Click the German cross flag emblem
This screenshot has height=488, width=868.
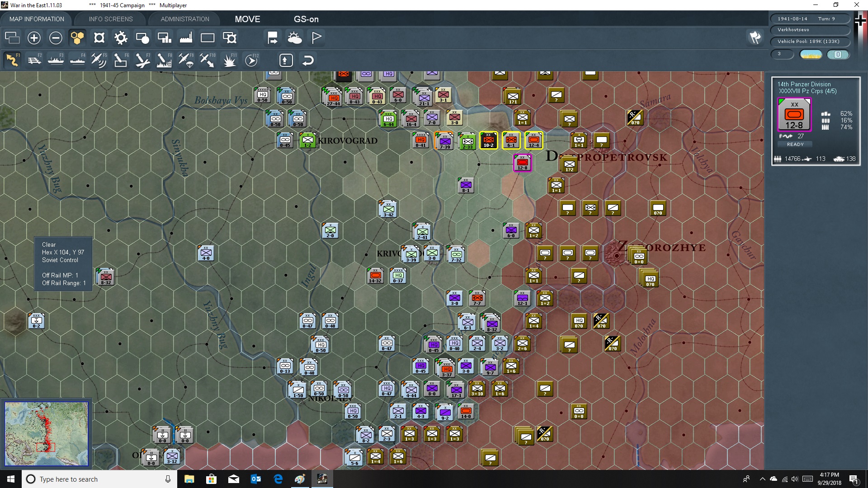click(860, 21)
